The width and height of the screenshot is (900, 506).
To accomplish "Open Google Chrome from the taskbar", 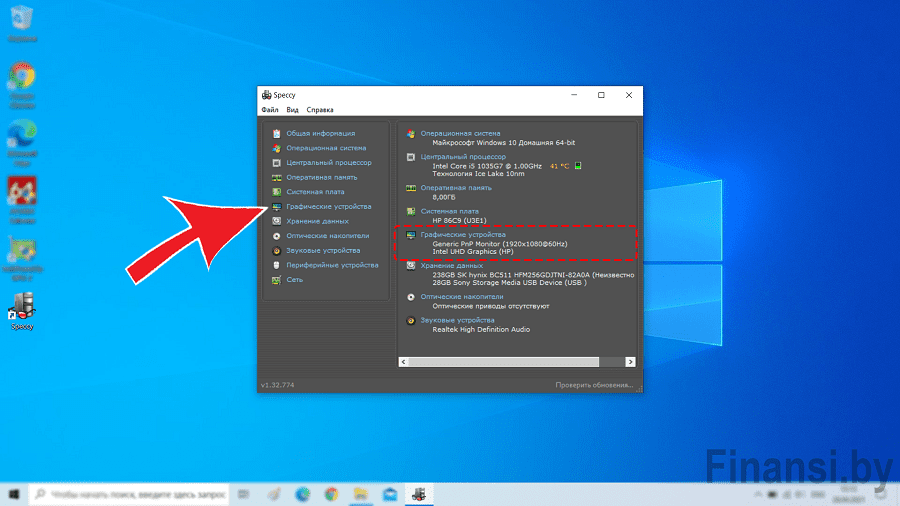I will tap(331, 494).
